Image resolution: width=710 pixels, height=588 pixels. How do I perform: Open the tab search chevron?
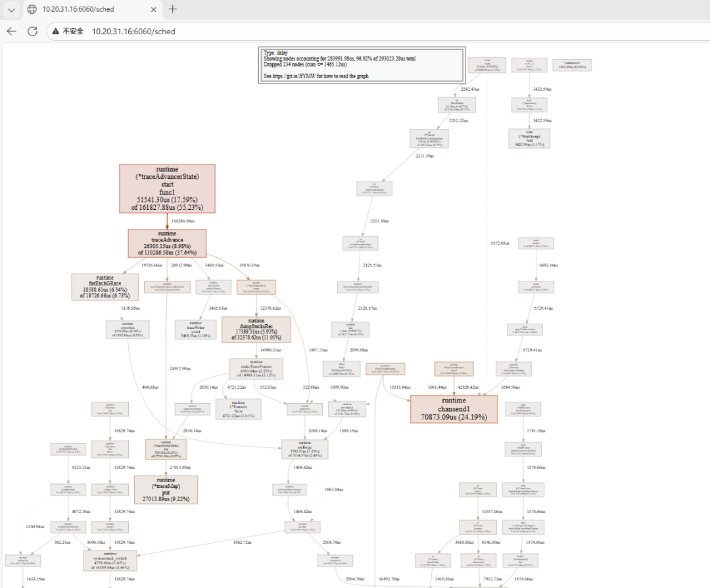tap(11, 9)
